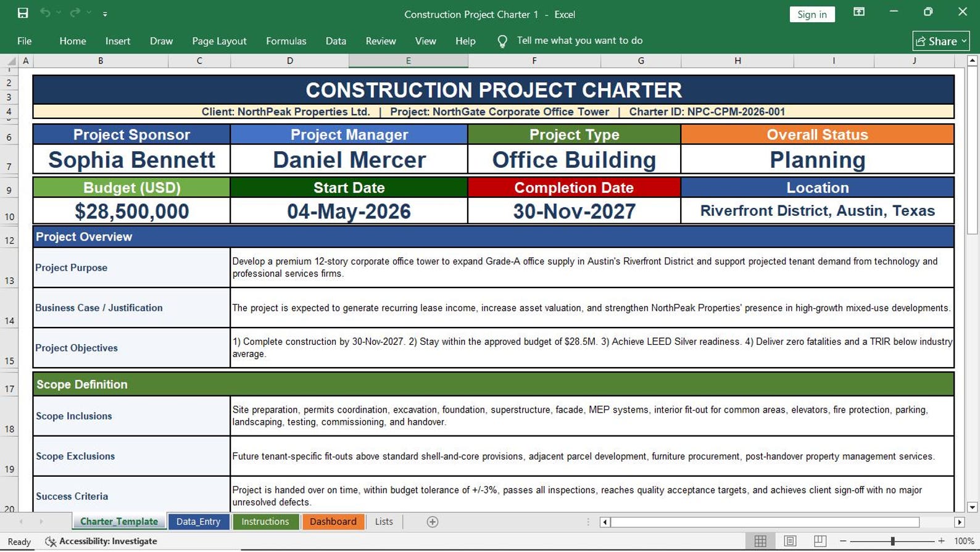
Task: Select the Scope Exclusions label cell
Action: click(131, 456)
